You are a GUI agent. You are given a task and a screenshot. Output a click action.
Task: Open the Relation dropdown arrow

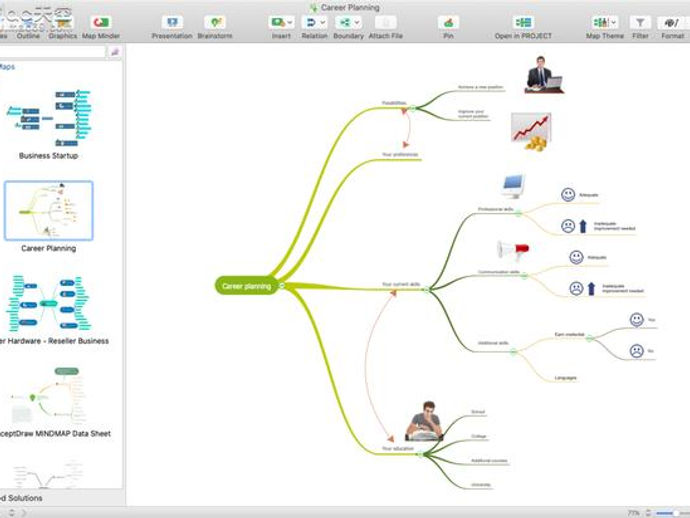323,22
